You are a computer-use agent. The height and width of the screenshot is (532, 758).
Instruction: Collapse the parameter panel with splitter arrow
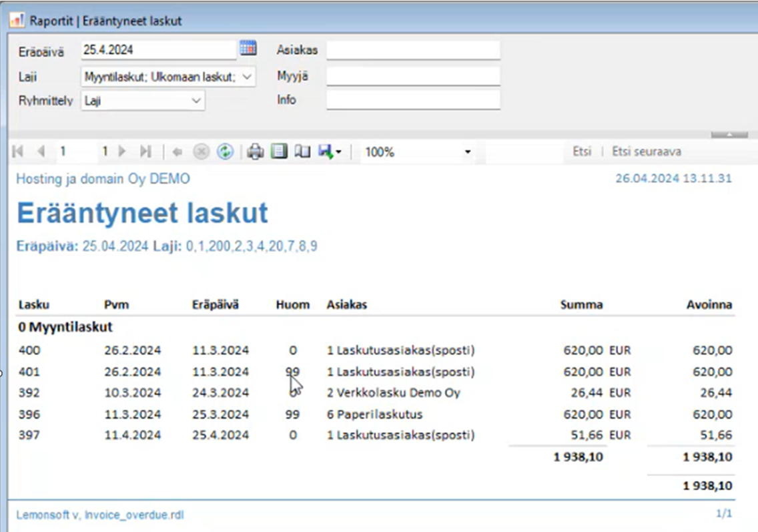729,135
